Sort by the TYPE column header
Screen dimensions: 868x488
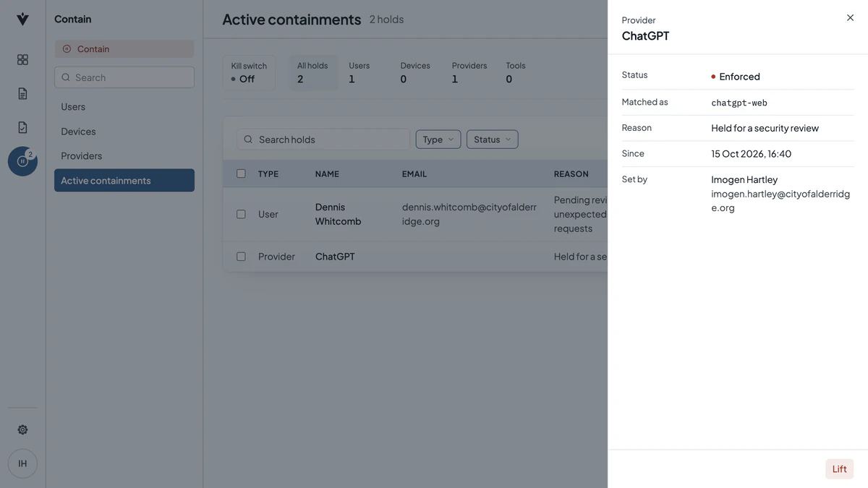[x=268, y=174]
